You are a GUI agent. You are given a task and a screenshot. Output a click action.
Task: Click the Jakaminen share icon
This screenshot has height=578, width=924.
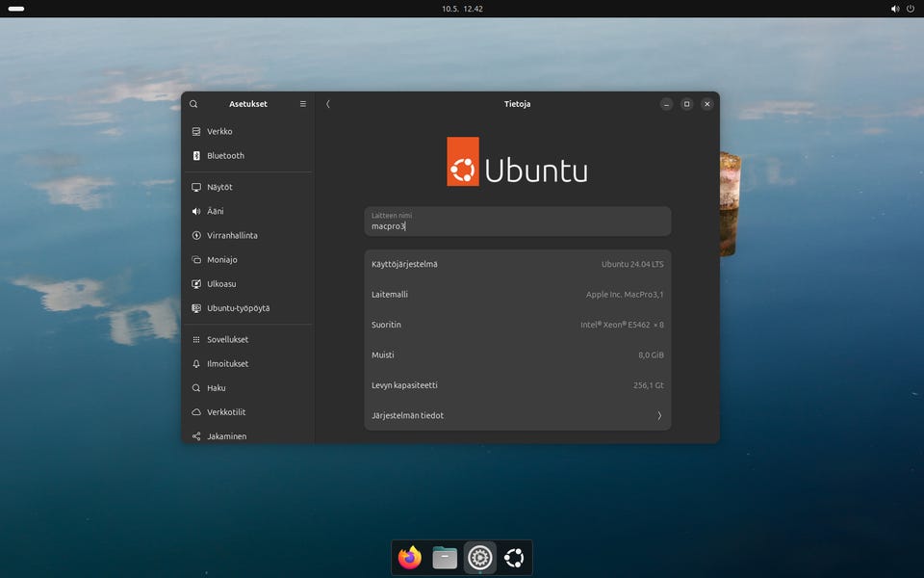click(196, 436)
